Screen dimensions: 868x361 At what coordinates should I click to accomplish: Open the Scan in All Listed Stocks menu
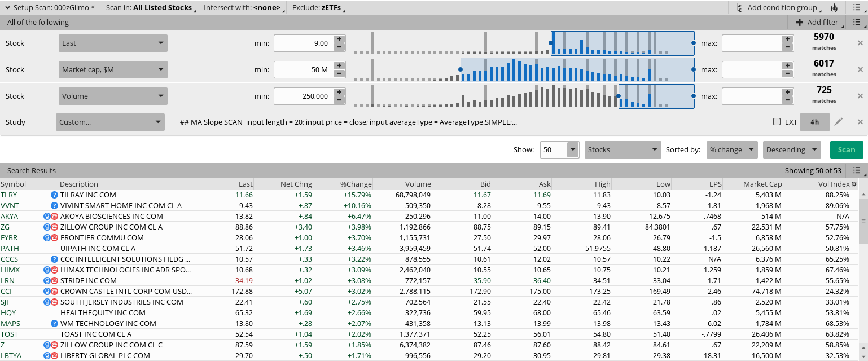pyautogui.click(x=149, y=8)
